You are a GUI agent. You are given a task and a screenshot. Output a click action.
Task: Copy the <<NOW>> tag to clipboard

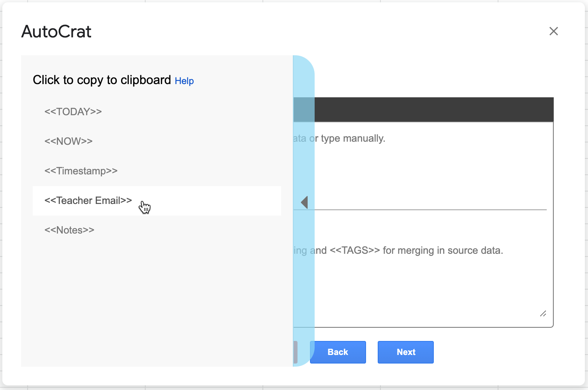coord(69,141)
